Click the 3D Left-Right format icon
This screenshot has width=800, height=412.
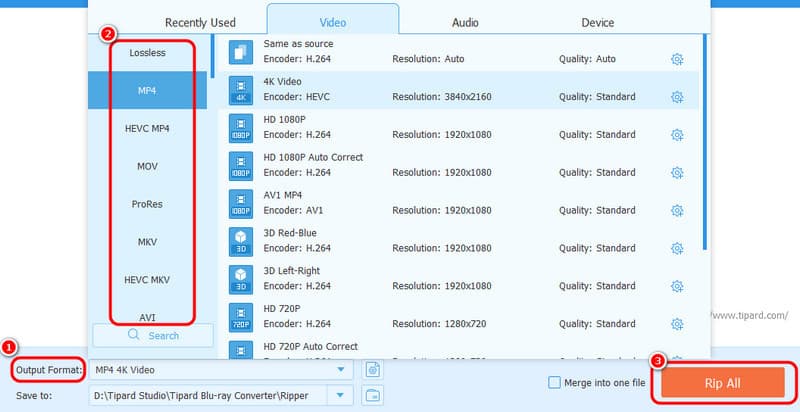point(241,279)
